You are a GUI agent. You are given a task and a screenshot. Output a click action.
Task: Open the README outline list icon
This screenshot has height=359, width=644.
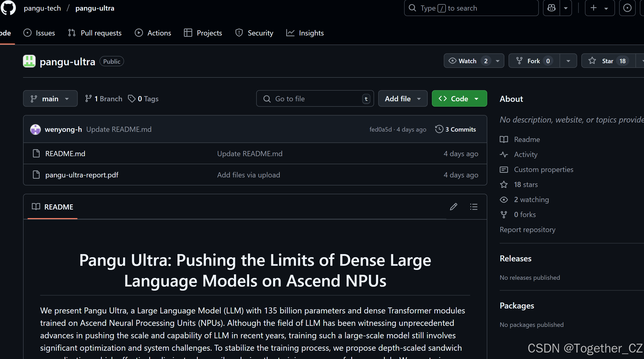click(473, 206)
